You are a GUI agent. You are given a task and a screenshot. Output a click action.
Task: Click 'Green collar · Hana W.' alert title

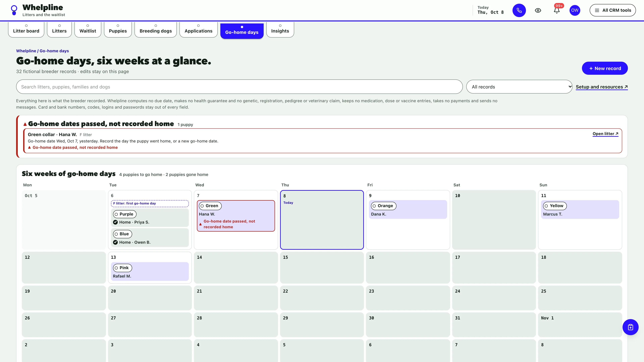[52, 134]
